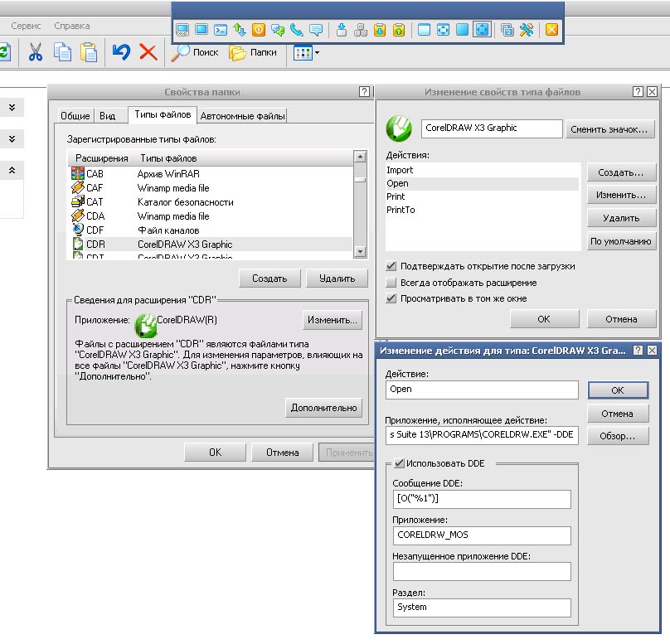Viewport: 670px width, 644px height.
Task: Toggle 'Просматривать в том же окне' checkbox
Action: [391, 298]
